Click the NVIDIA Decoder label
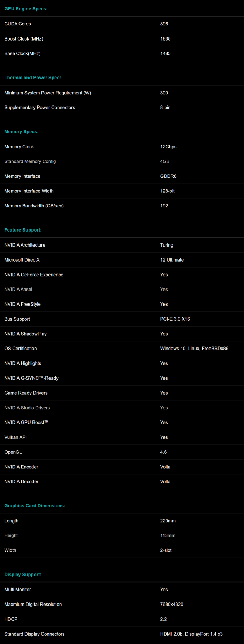 tap(21, 482)
